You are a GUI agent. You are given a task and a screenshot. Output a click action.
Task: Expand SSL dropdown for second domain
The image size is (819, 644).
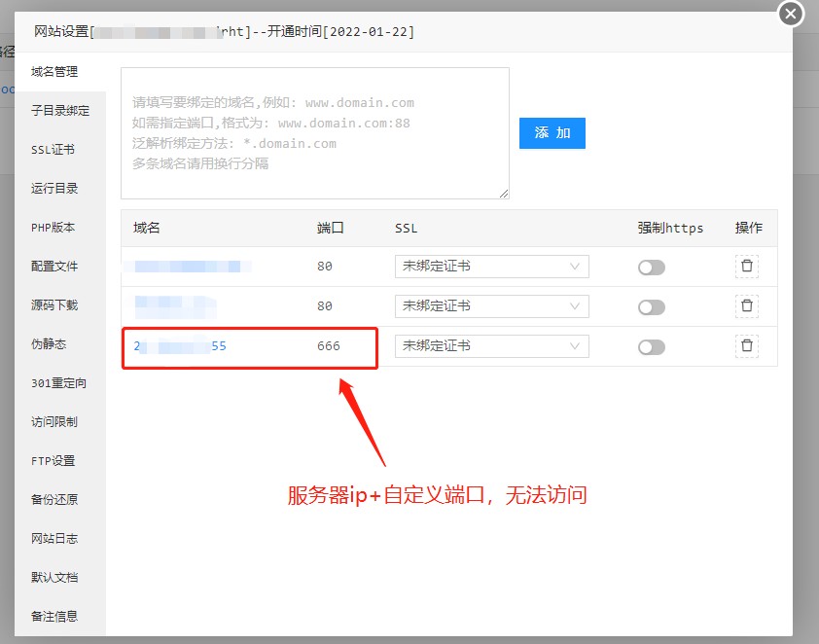tap(491, 306)
